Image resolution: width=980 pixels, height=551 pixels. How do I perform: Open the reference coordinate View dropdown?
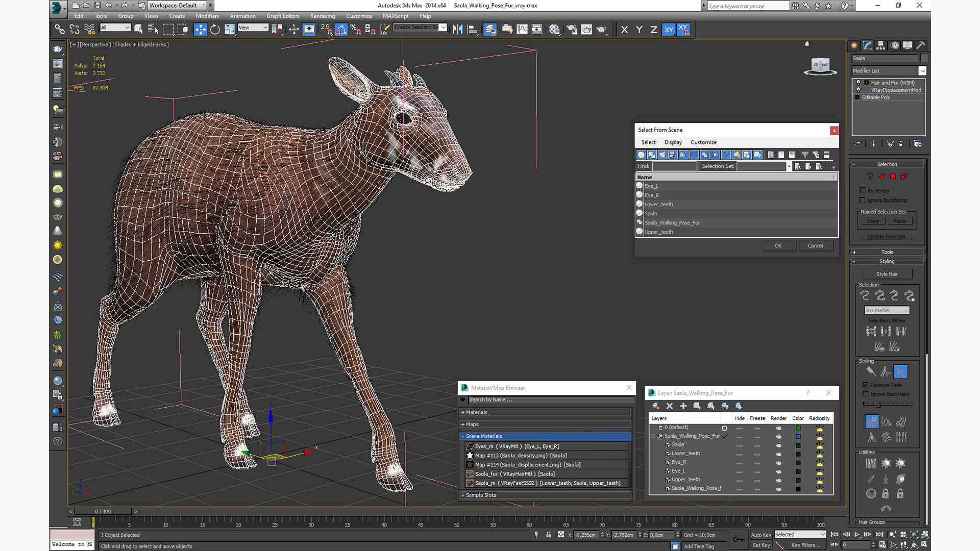click(x=253, y=28)
